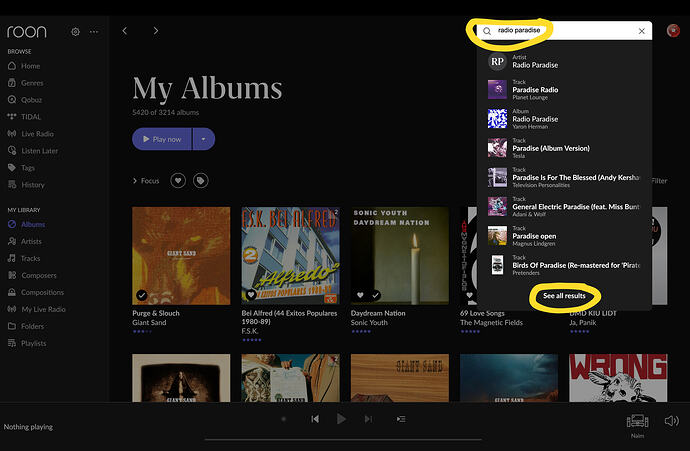Toggle heart on Bei Alfred cover
This screenshot has width=690, height=451.
coord(251,295)
